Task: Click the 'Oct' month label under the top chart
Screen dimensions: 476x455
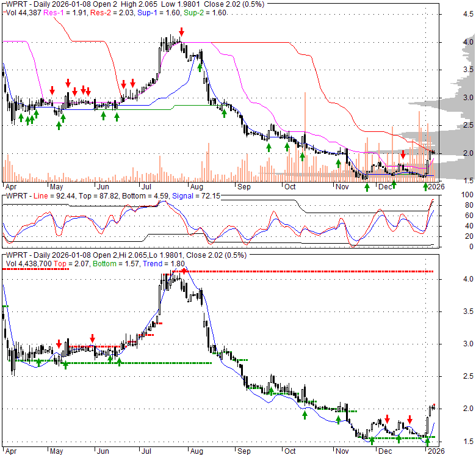Action: pos(290,187)
